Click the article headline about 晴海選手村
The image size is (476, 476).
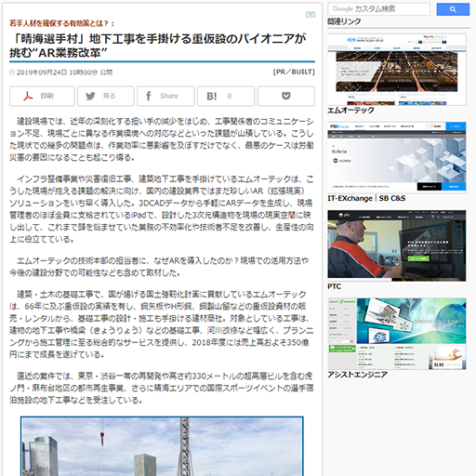[158, 46]
